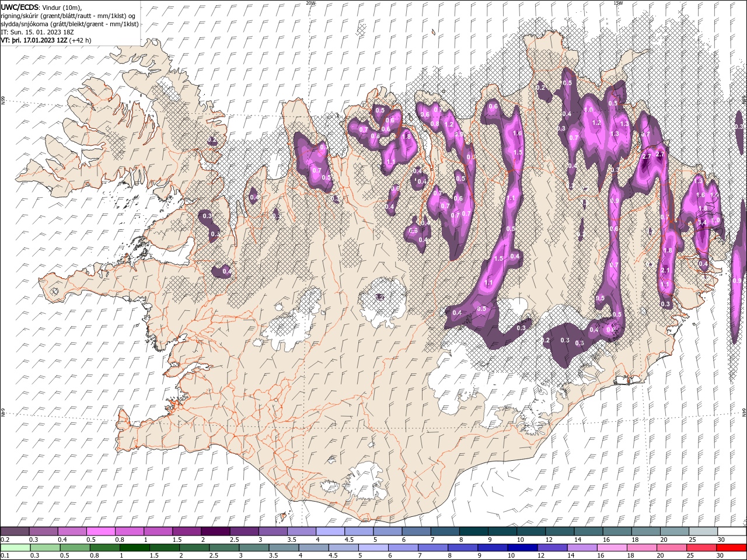Click the '3.4' snowfall value on the map
Image resolution: width=747 pixels, height=560 pixels.
(703, 222)
